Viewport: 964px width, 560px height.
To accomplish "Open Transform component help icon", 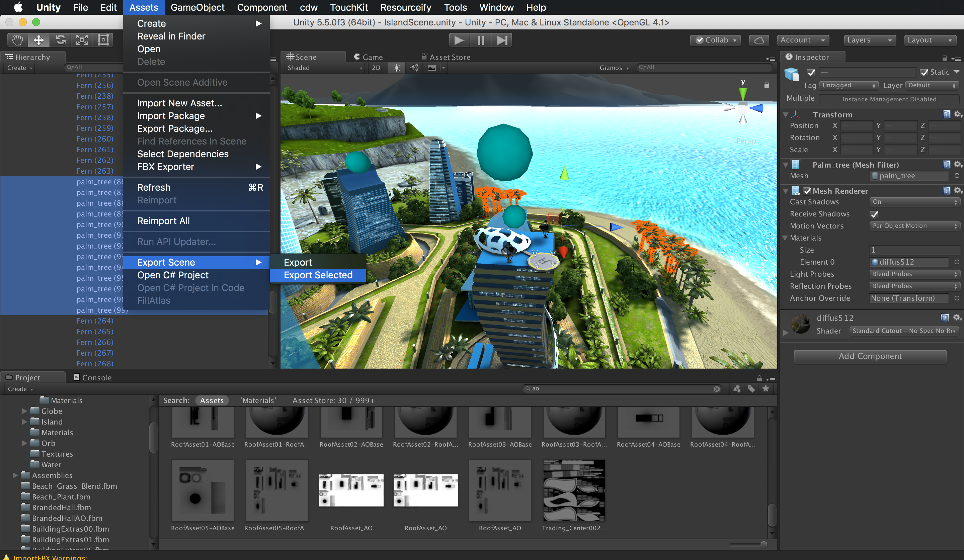I will (x=946, y=114).
